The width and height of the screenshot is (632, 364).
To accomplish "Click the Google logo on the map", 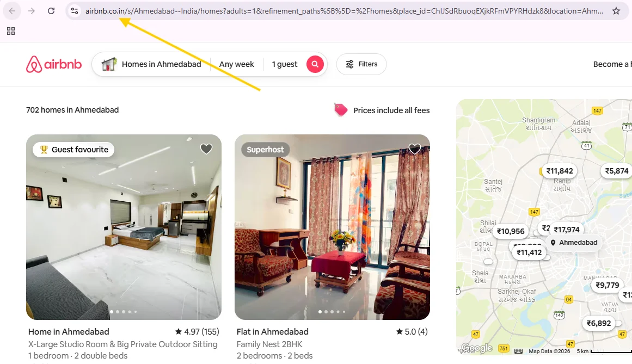I will (476, 348).
